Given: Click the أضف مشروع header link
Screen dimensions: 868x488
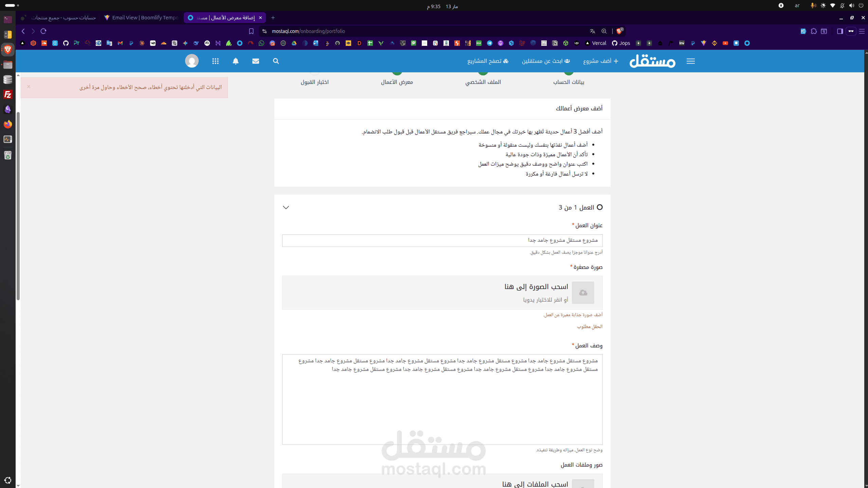Looking at the screenshot, I should point(601,61).
